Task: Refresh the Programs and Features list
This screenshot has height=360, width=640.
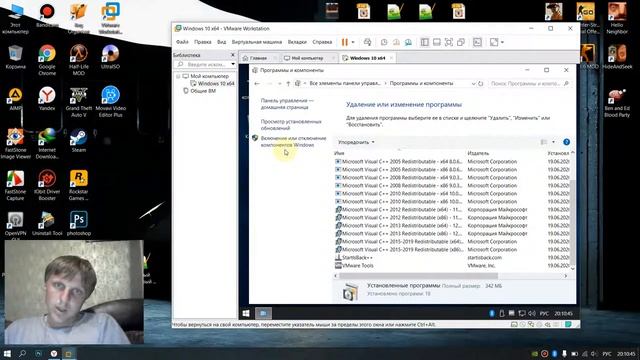Action: pyautogui.click(x=480, y=83)
